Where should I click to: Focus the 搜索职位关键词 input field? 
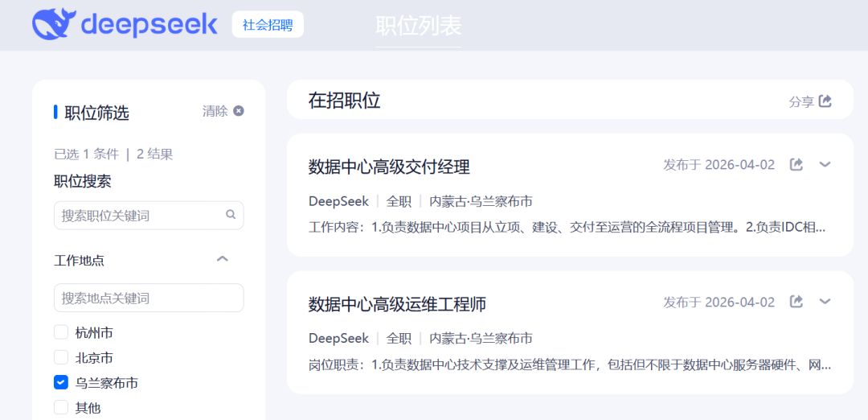tap(149, 215)
